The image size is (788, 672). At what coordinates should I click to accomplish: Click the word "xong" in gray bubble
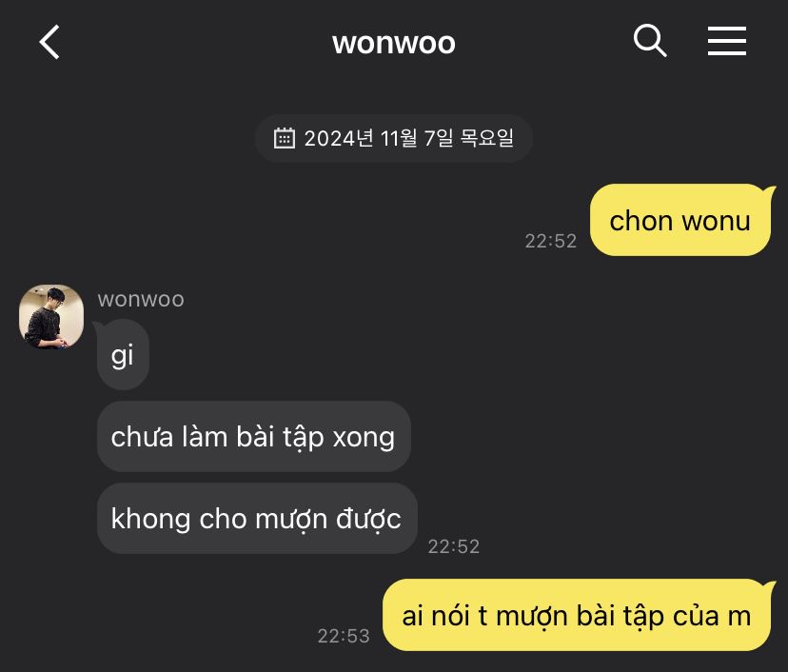[364, 438]
